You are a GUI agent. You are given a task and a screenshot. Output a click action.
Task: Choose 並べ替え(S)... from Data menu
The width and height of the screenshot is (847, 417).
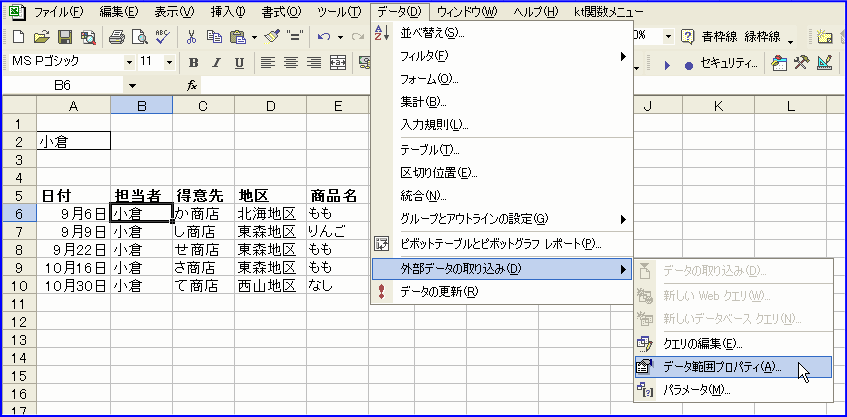(x=502, y=32)
